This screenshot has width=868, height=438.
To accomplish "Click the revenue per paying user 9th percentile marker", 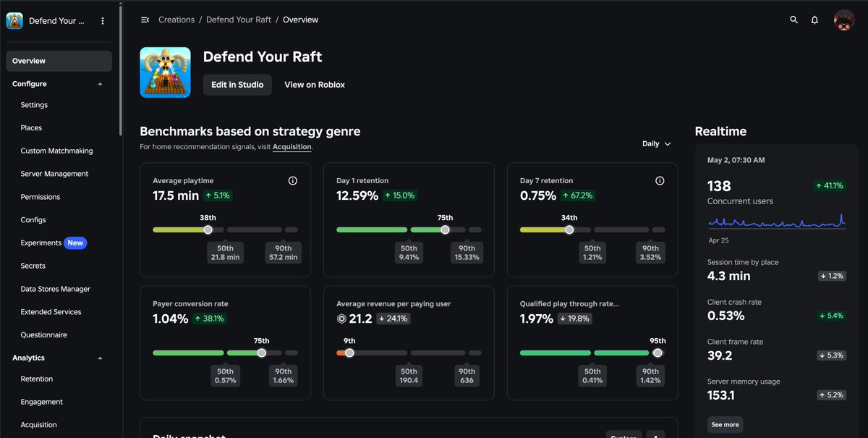I will 349,353.
